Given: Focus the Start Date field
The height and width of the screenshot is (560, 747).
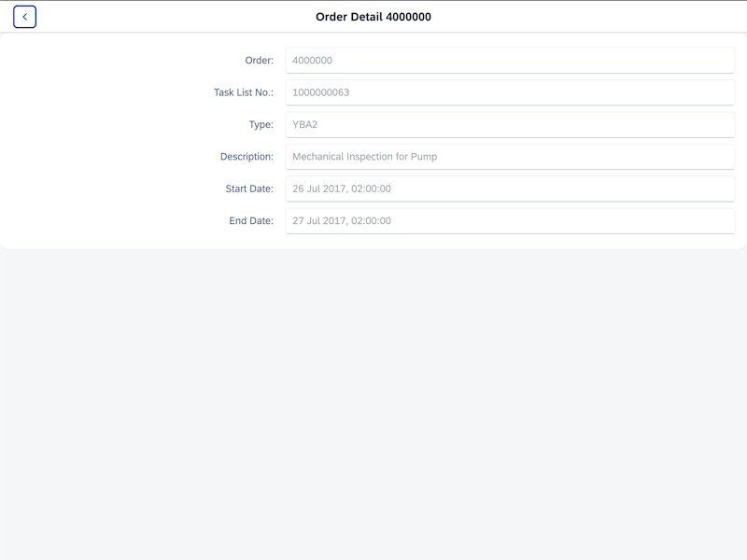Looking at the screenshot, I should tap(510, 189).
